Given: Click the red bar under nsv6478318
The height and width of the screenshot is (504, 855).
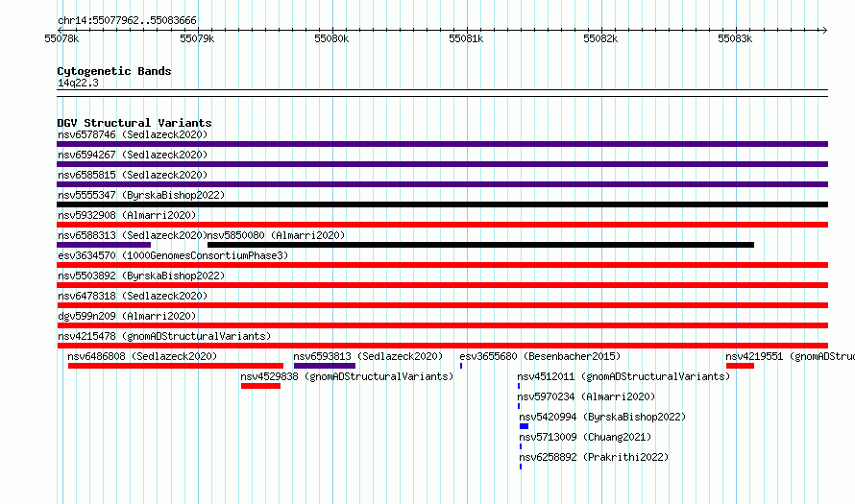Looking at the screenshot, I should tap(442, 305).
